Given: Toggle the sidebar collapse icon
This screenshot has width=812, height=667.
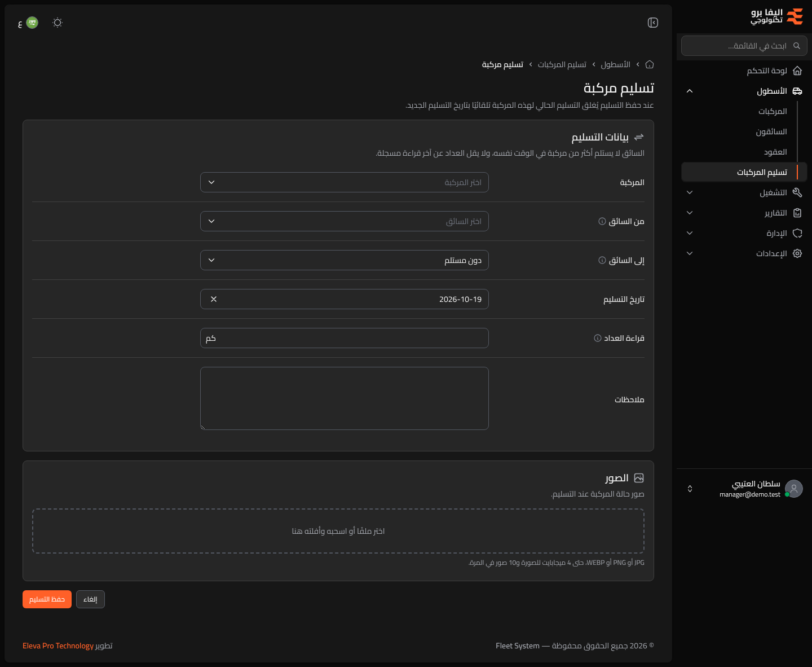Looking at the screenshot, I should 653,23.
